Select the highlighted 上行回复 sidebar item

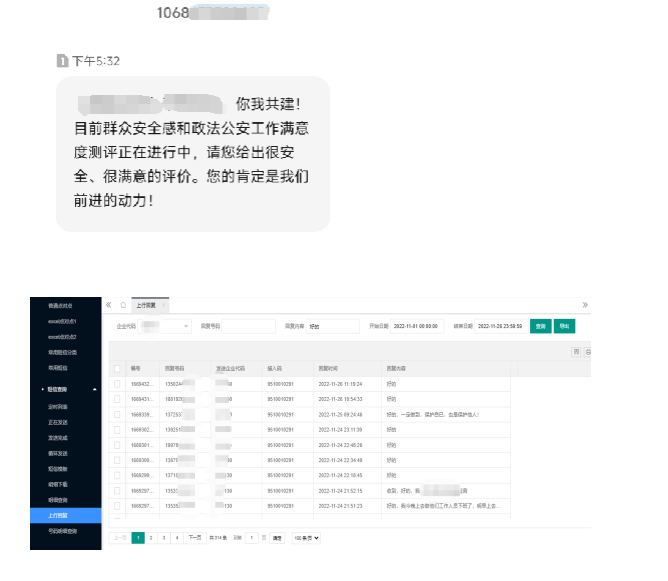pyautogui.click(x=66, y=515)
